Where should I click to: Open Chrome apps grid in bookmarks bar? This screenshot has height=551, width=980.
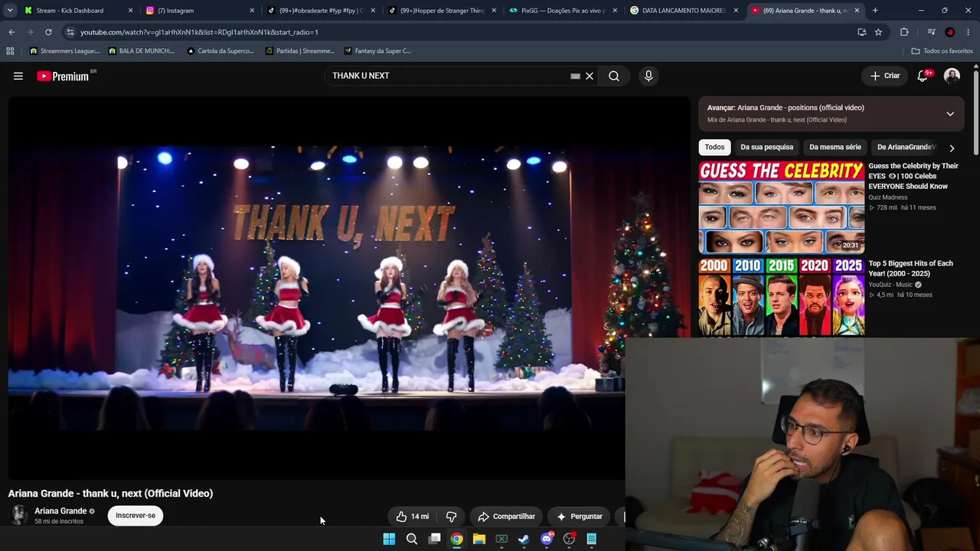(x=10, y=51)
